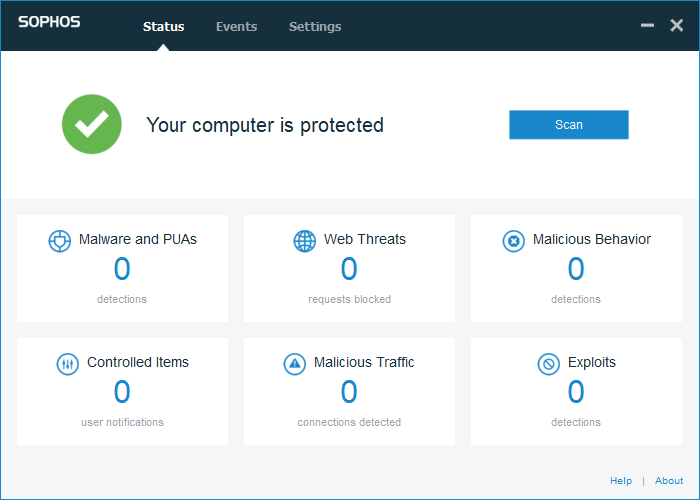Open the Settings tab
700x500 pixels.
[x=315, y=27]
